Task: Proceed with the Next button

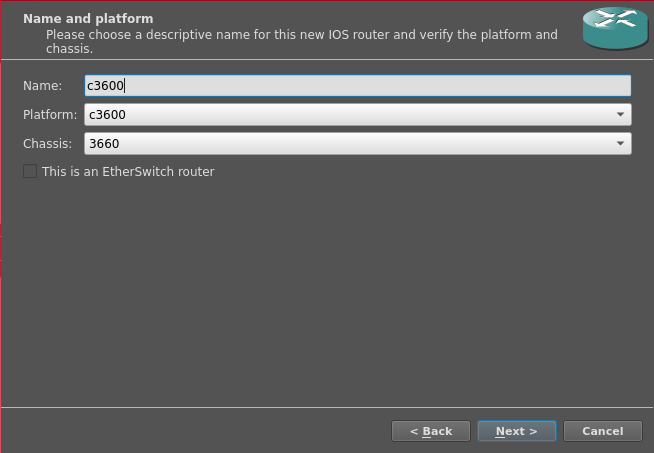Action: click(x=516, y=431)
